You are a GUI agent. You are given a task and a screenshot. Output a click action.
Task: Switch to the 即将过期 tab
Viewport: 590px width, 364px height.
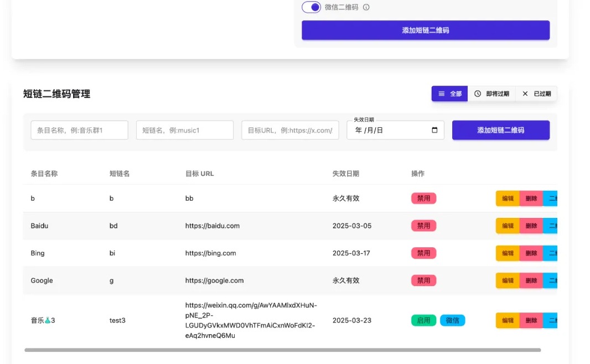point(489,93)
